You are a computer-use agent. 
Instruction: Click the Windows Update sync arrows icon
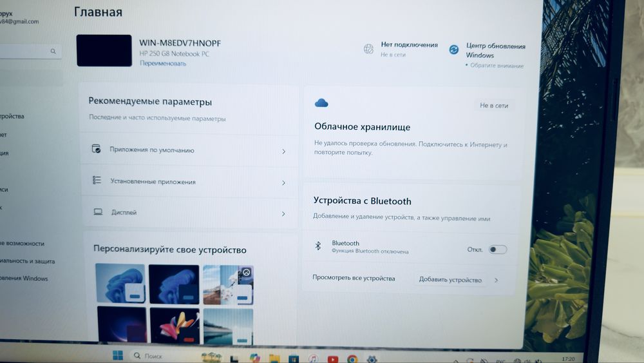coord(454,50)
